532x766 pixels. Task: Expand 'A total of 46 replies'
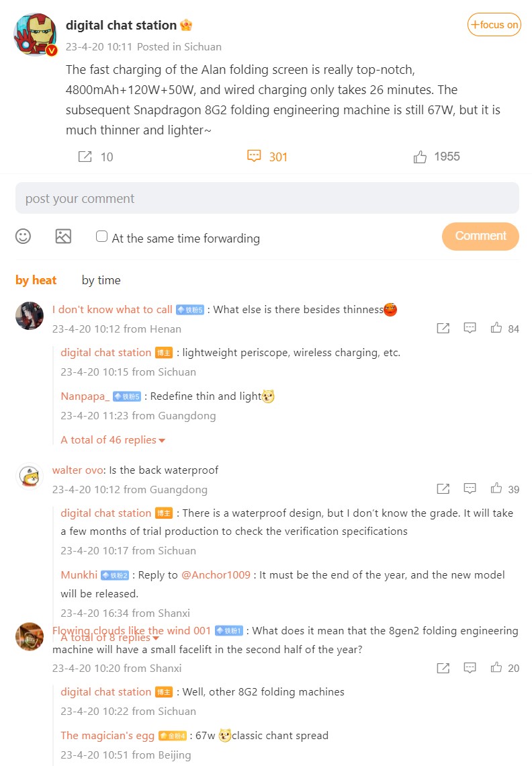coord(113,439)
